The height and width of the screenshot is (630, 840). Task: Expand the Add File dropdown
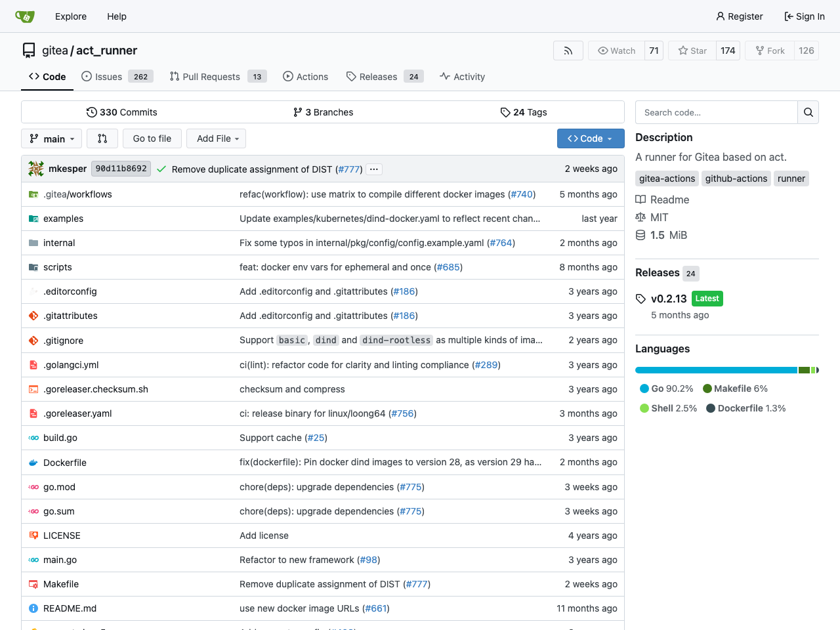(x=216, y=138)
